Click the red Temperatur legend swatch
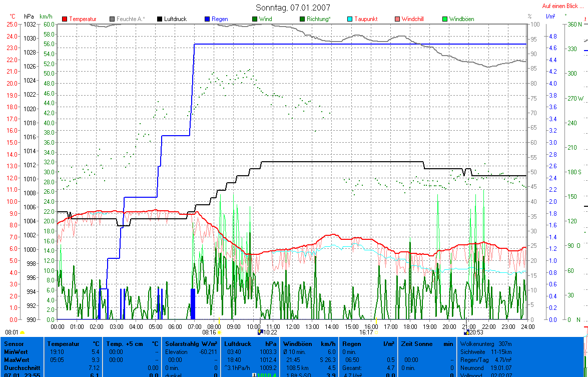The height and width of the screenshot is (377, 588). (65, 19)
